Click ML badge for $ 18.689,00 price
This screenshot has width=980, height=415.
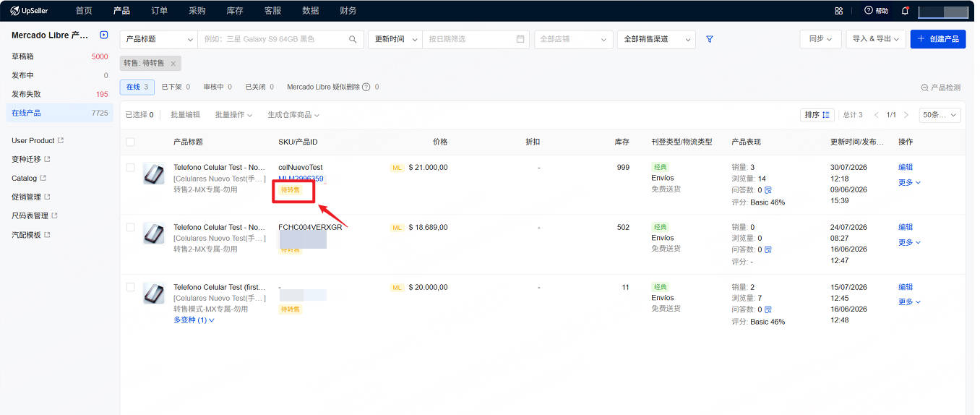397,228
